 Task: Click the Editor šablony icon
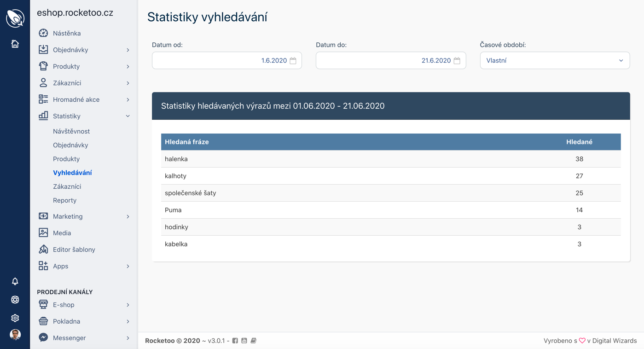tap(43, 250)
